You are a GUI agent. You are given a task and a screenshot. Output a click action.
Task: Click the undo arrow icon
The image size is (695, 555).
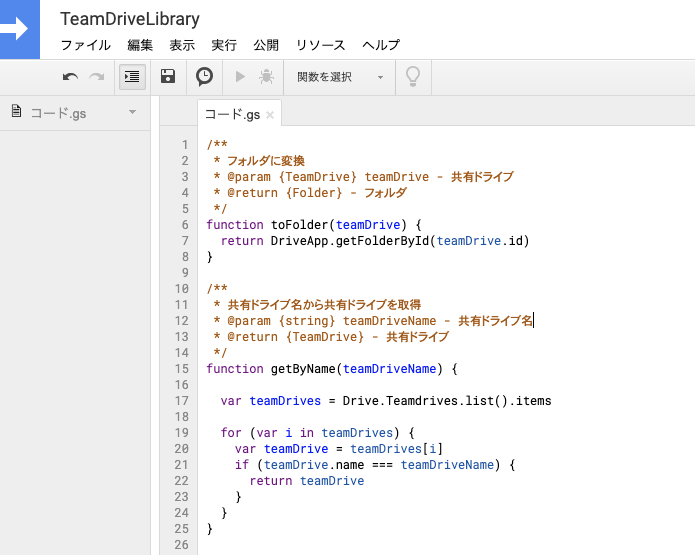pyautogui.click(x=70, y=77)
